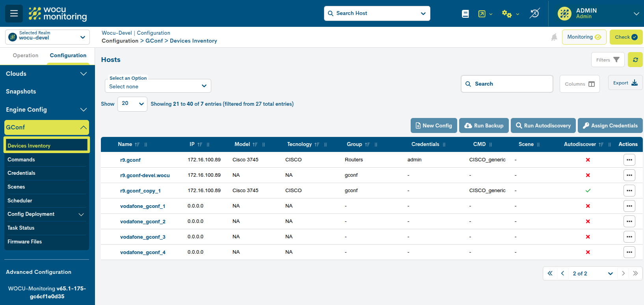Toggle the disabled-sync icon in top bar
The image size is (644, 305).
point(534,13)
